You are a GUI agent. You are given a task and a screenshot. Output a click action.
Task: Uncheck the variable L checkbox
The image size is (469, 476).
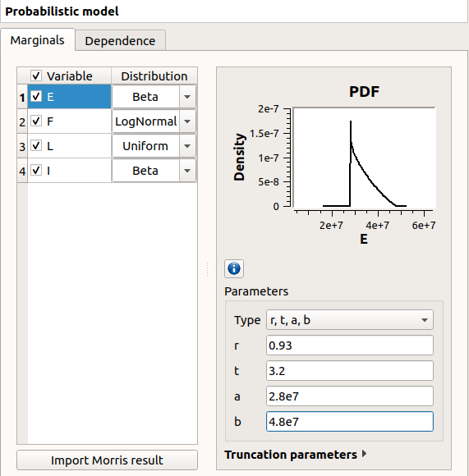[36, 145]
